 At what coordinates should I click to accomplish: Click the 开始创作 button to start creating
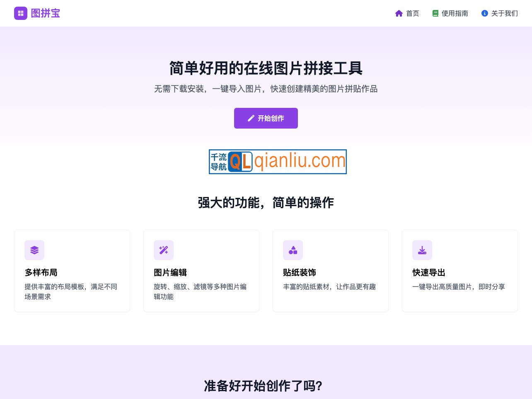click(x=266, y=118)
